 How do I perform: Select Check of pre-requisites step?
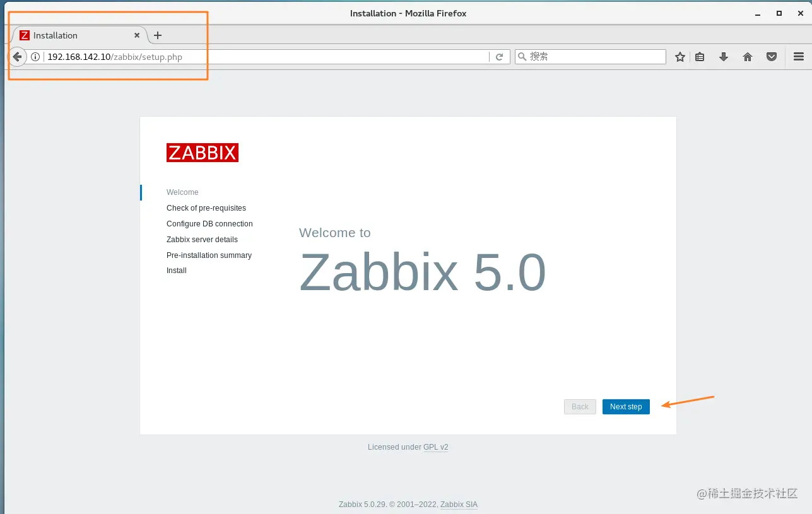tap(206, 208)
